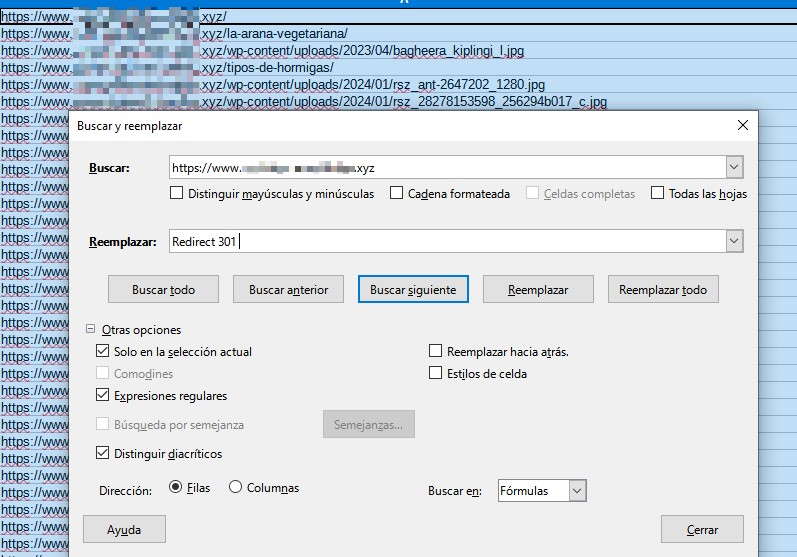Open the Buscar en Fórmulas dropdown
Screen dimensions: 797x557
576,490
